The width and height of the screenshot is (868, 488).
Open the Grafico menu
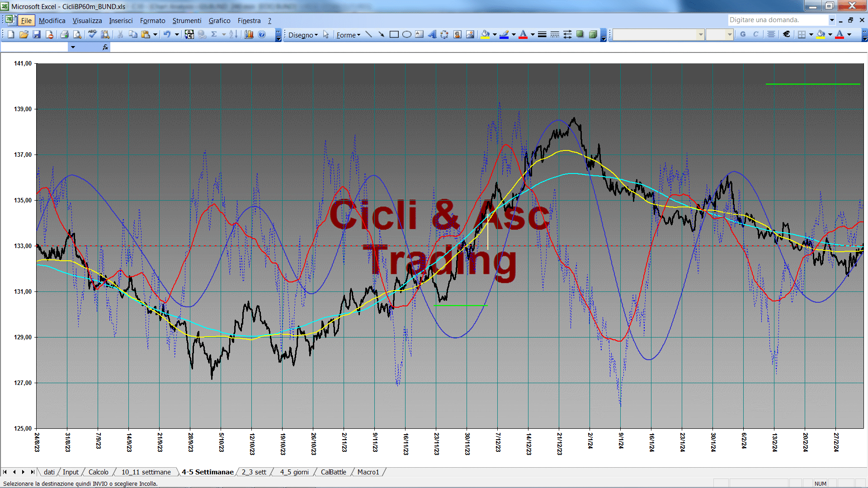pyautogui.click(x=219, y=20)
